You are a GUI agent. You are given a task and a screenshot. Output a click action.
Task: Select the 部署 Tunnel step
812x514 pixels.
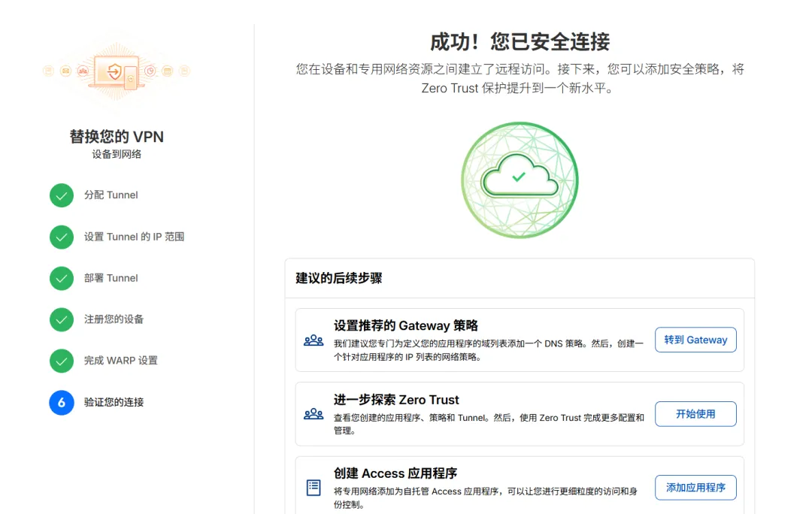pos(111,279)
